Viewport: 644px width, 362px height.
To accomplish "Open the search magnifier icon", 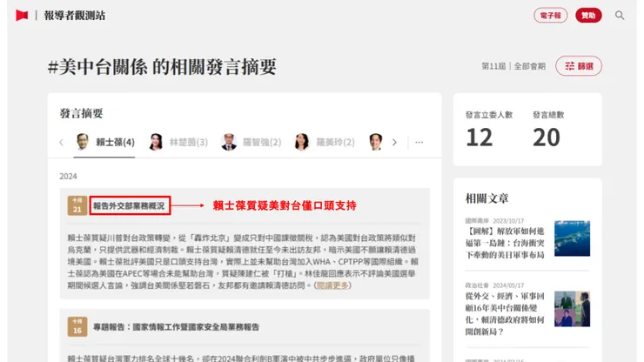I will 620,15.
